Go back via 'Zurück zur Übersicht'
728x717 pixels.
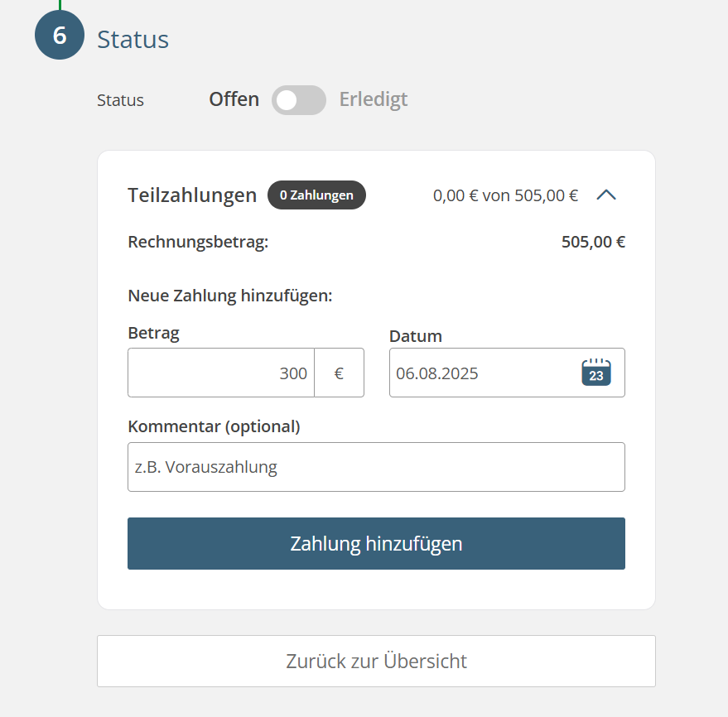(x=376, y=662)
